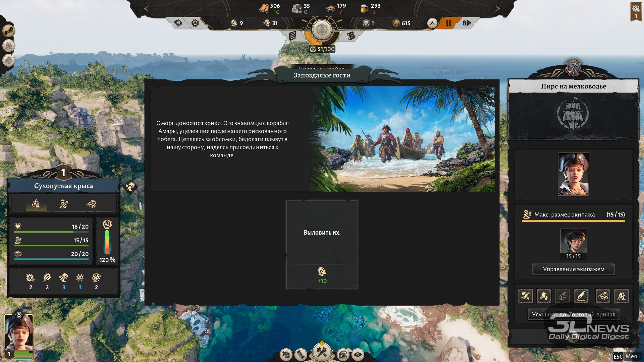Click the pirates landing illustration
This screenshot has height=362, width=644.
(401, 139)
